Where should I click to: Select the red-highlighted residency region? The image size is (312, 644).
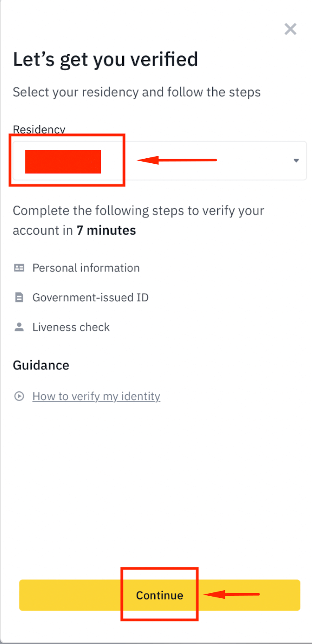coord(63,161)
